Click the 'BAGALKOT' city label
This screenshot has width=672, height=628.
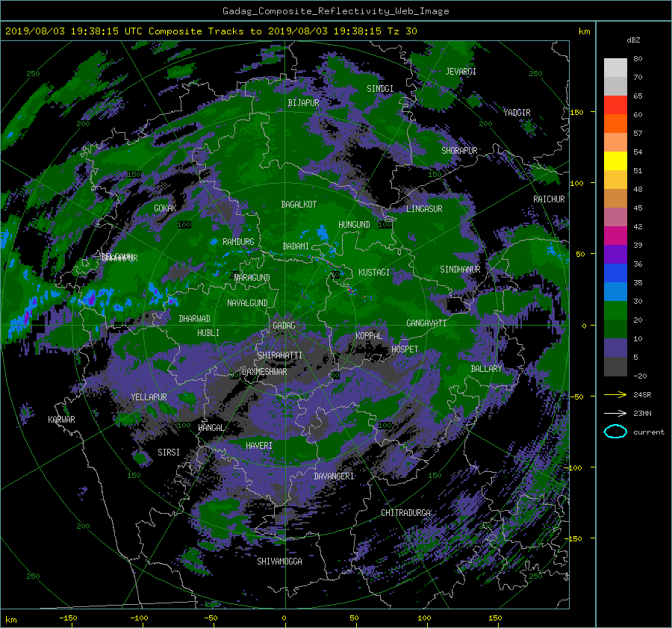pos(299,205)
